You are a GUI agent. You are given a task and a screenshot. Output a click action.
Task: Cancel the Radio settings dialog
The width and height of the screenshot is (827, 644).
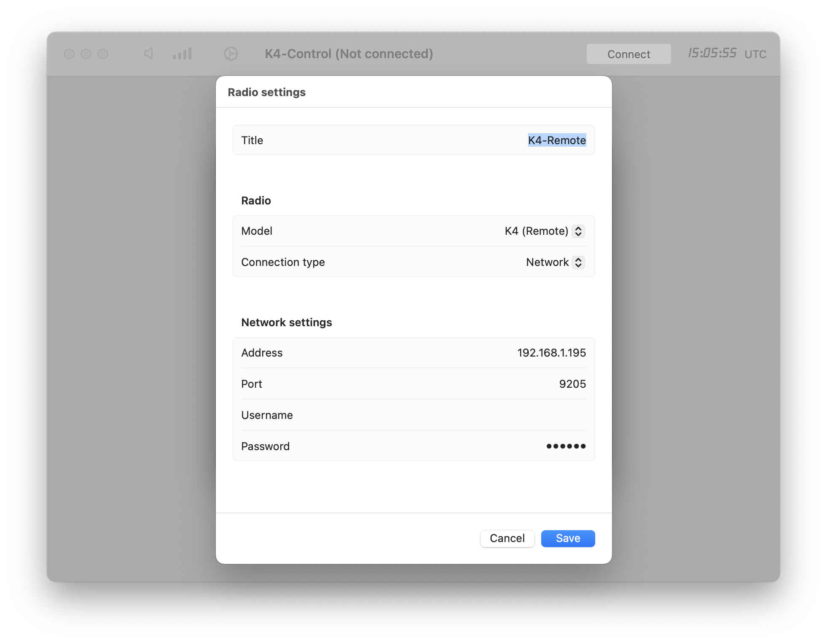(x=507, y=538)
